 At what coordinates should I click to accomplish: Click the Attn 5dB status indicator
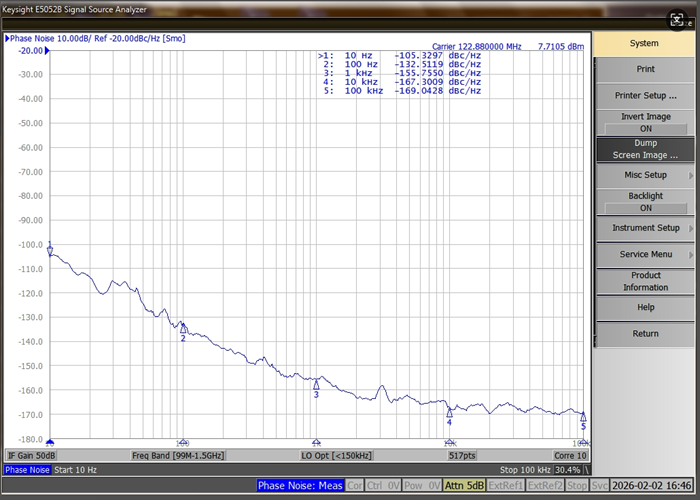[x=464, y=486]
